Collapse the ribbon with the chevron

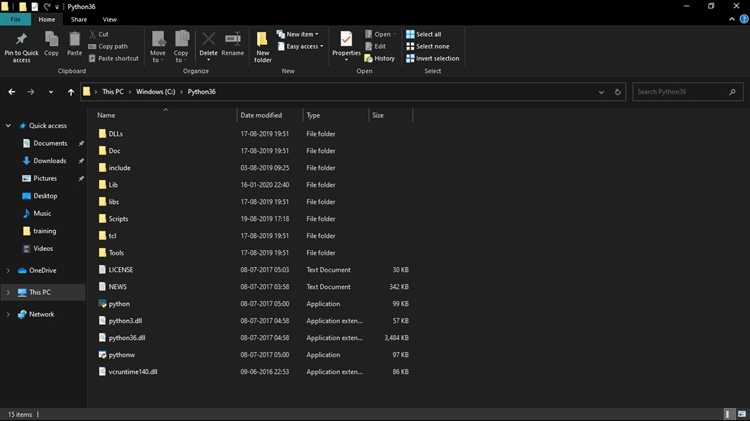point(732,19)
